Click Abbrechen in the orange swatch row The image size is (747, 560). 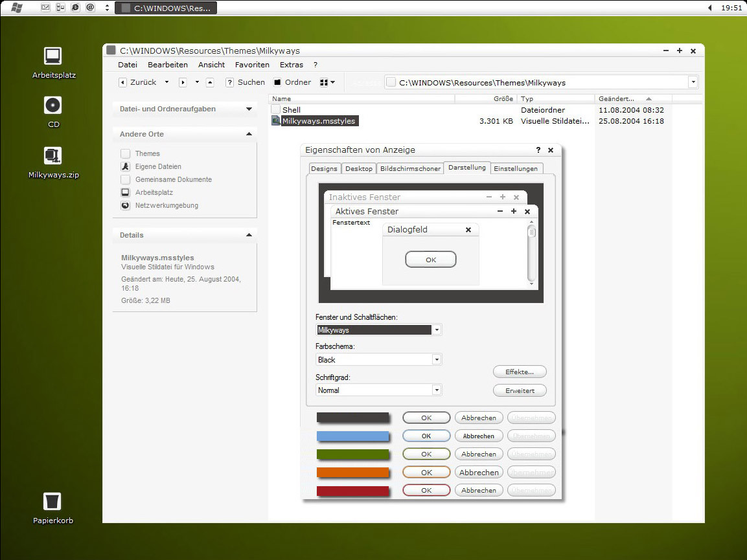[479, 473]
